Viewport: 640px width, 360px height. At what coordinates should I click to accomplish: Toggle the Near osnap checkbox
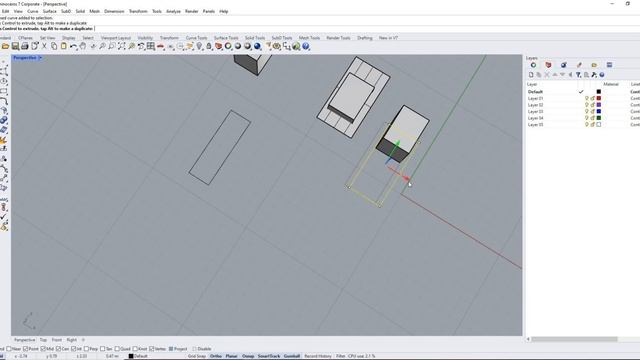(9, 349)
